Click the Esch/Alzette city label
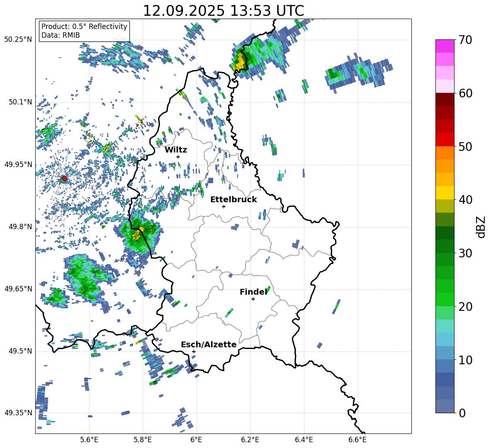The width and height of the screenshot is (491, 448). [209, 345]
